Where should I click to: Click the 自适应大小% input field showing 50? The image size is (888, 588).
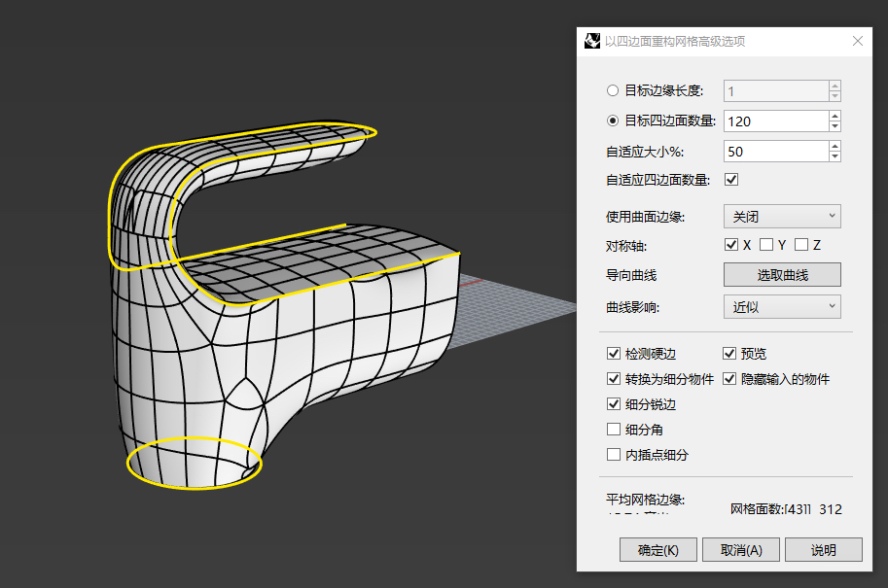tap(775, 152)
